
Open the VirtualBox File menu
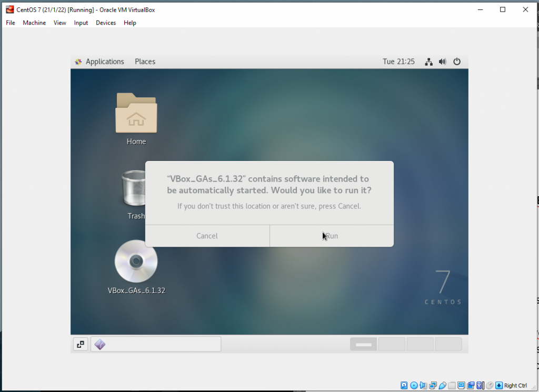11,23
